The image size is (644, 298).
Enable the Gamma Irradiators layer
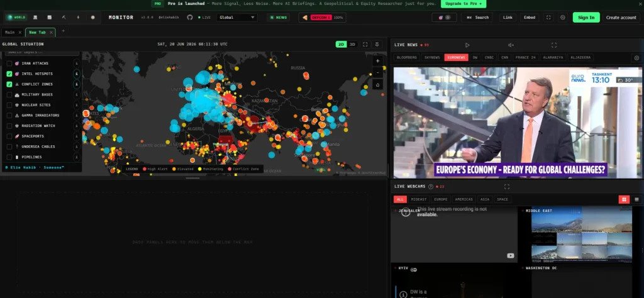[9, 115]
